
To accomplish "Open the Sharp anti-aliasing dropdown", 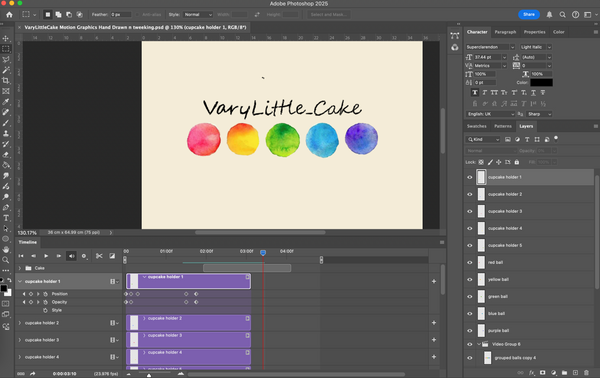I will tap(539, 114).
